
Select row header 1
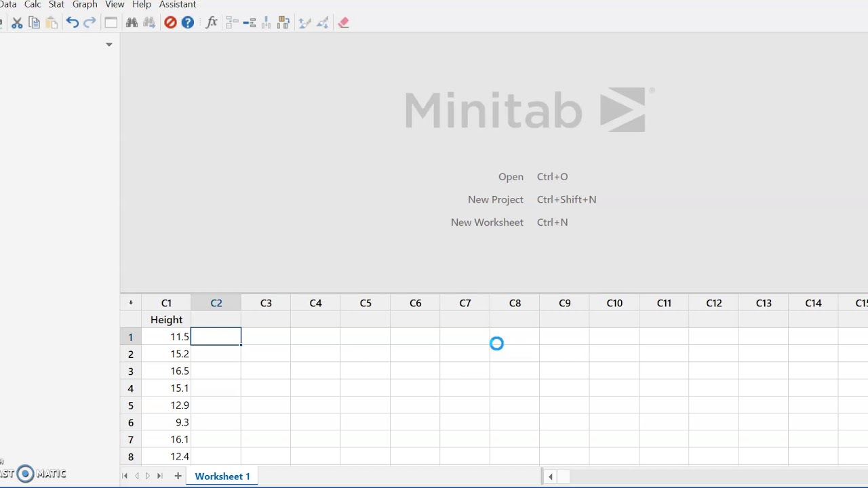pos(131,337)
